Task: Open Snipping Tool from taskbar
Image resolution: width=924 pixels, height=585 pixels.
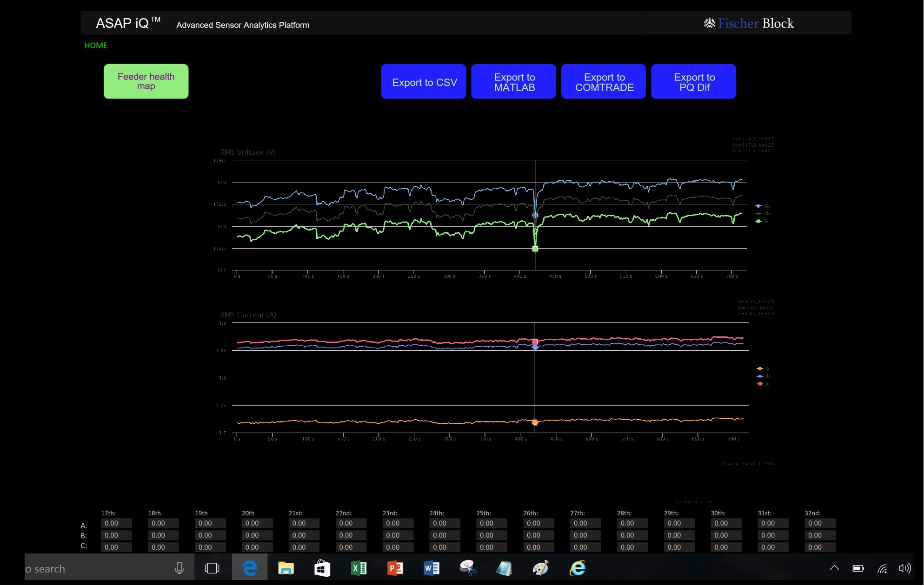Action: (467, 568)
